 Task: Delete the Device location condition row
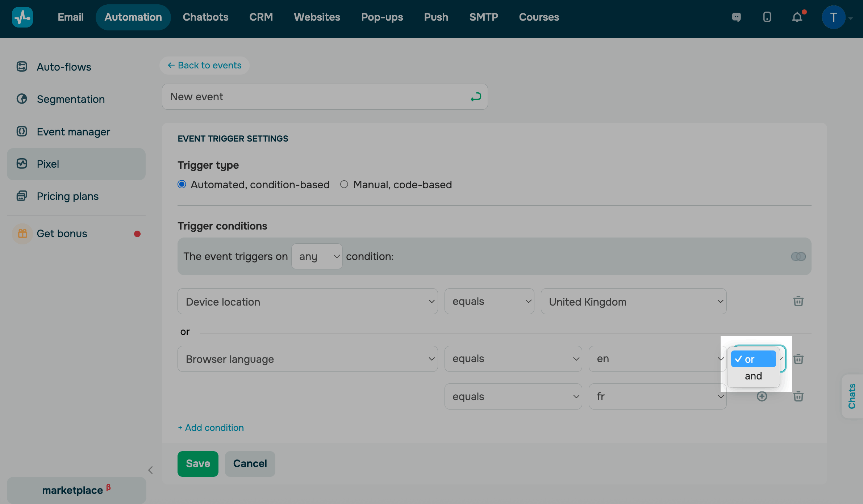click(798, 301)
